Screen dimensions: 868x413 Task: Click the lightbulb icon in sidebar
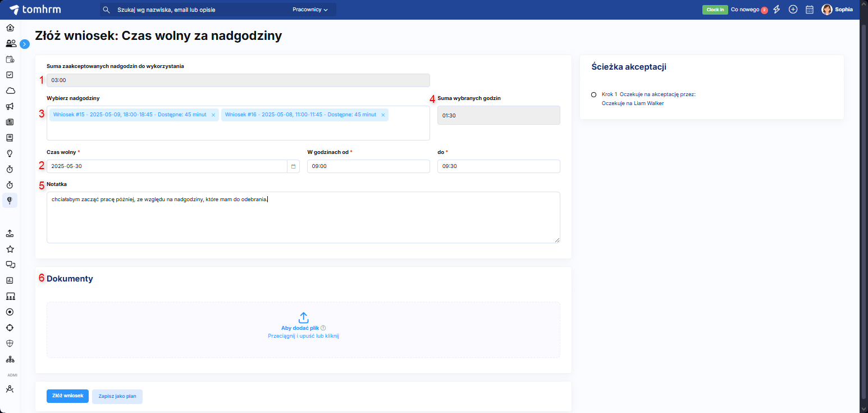(10, 153)
